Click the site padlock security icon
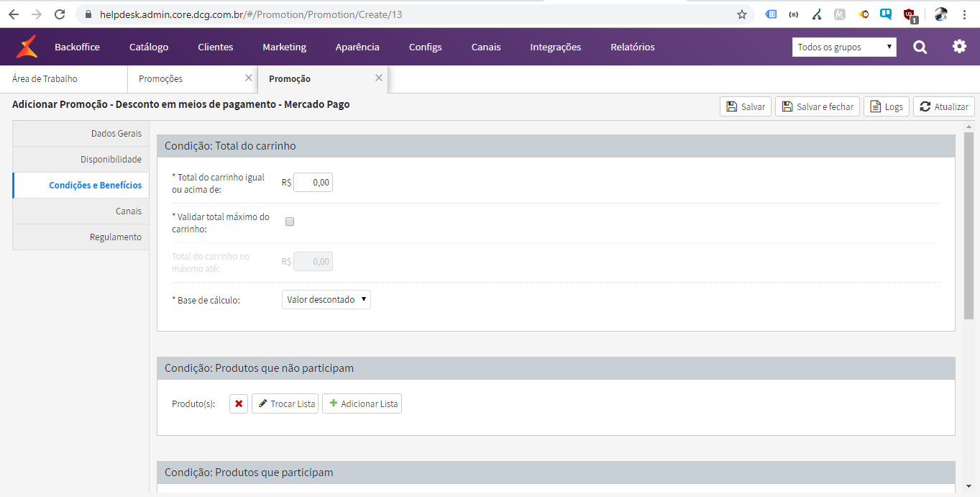 [x=88, y=14]
